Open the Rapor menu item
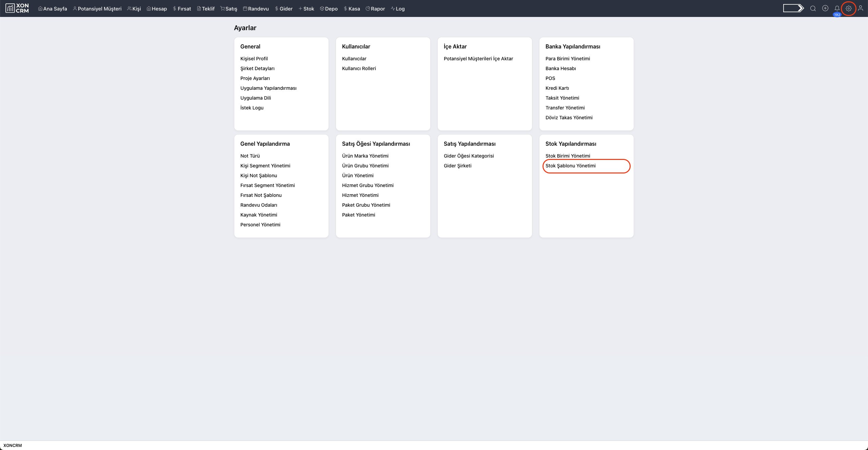 tap(375, 9)
